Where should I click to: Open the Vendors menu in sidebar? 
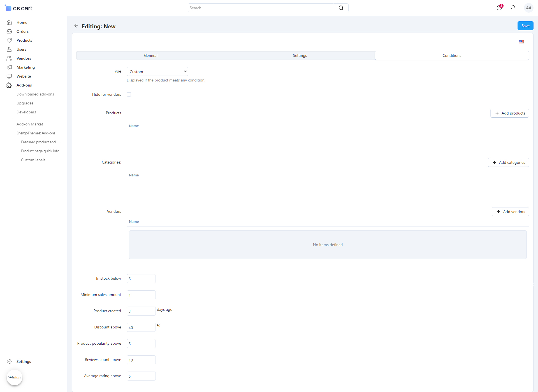click(24, 58)
